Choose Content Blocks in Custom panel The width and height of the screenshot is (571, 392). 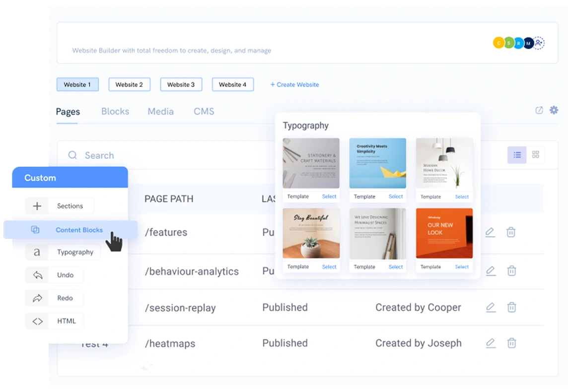coord(78,230)
